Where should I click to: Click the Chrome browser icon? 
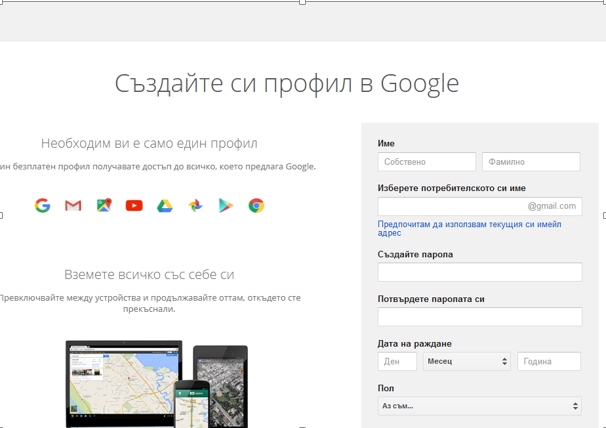coord(256,206)
